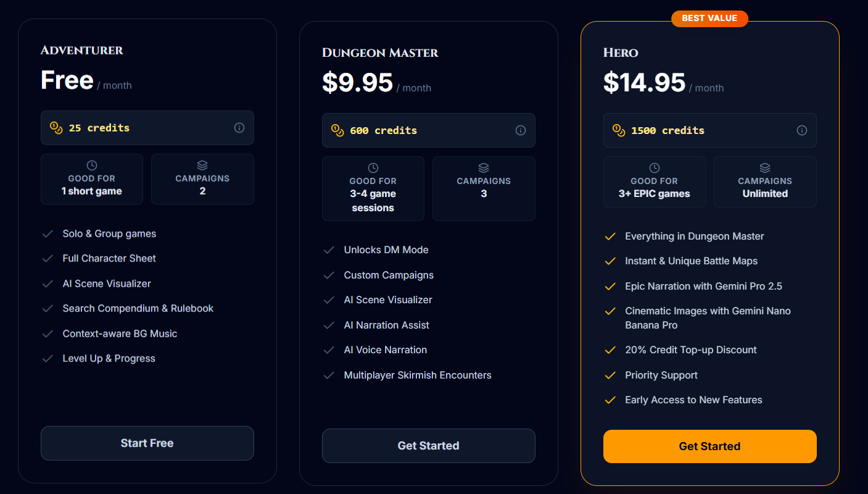Click clock icon above '1 short game'
The image size is (868, 494).
(x=92, y=165)
